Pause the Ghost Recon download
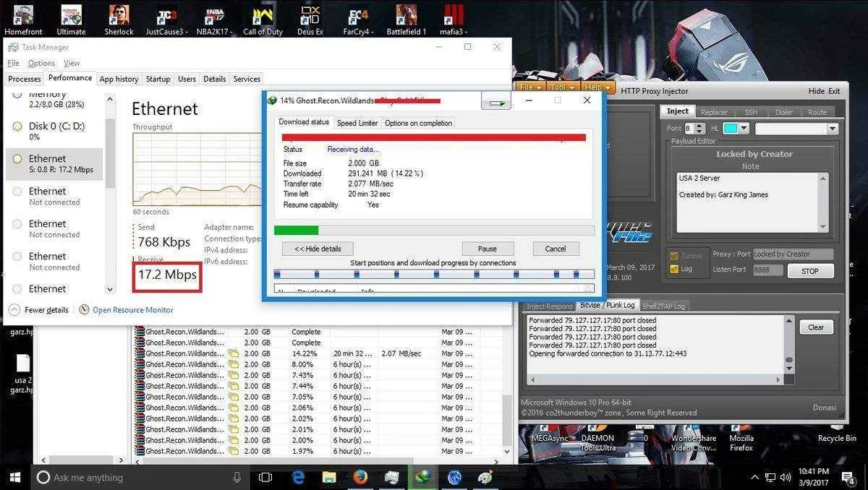 (487, 249)
